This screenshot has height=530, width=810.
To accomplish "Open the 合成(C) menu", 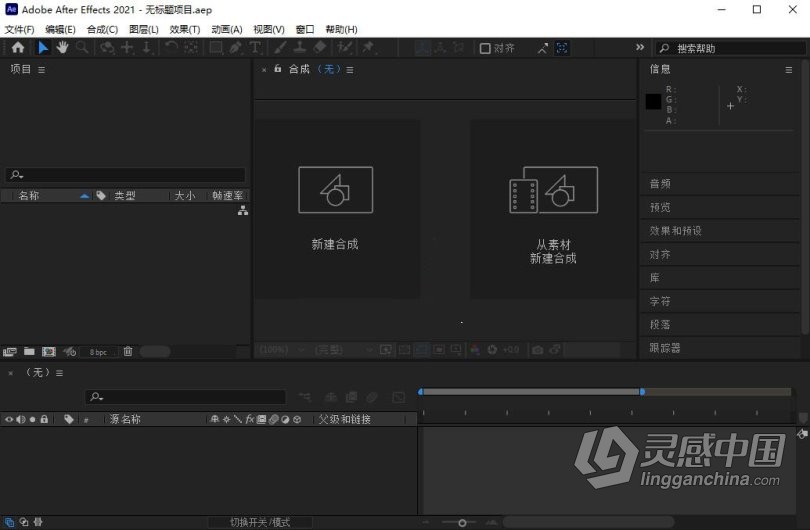I will pos(102,29).
